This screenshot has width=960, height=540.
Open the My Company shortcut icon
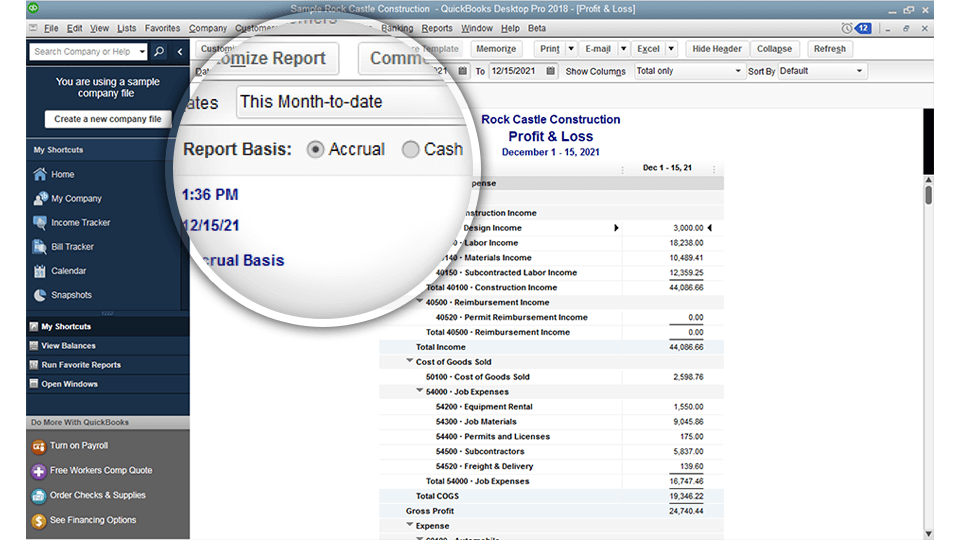[40, 198]
